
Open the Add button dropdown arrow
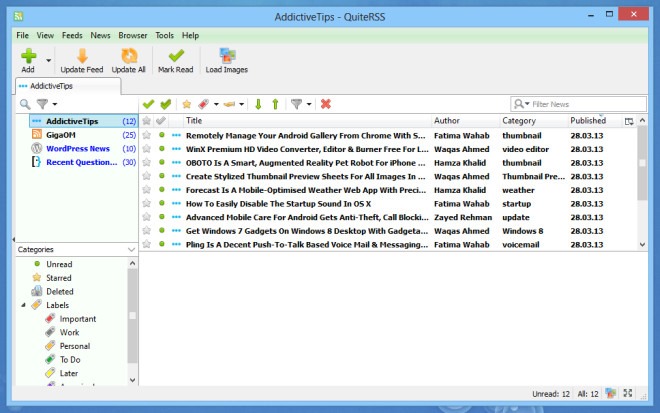pos(49,61)
